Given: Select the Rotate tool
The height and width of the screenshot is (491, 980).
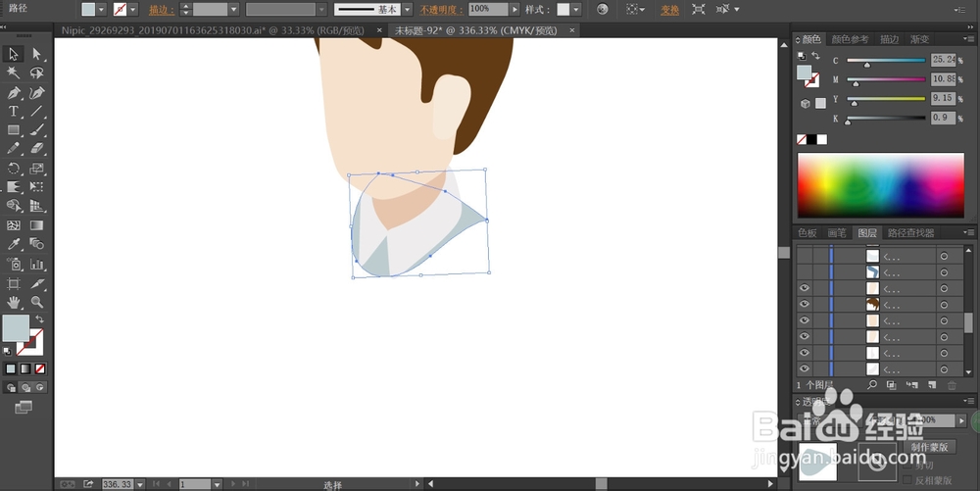Looking at the screenshot, I should tap(13, 168).
